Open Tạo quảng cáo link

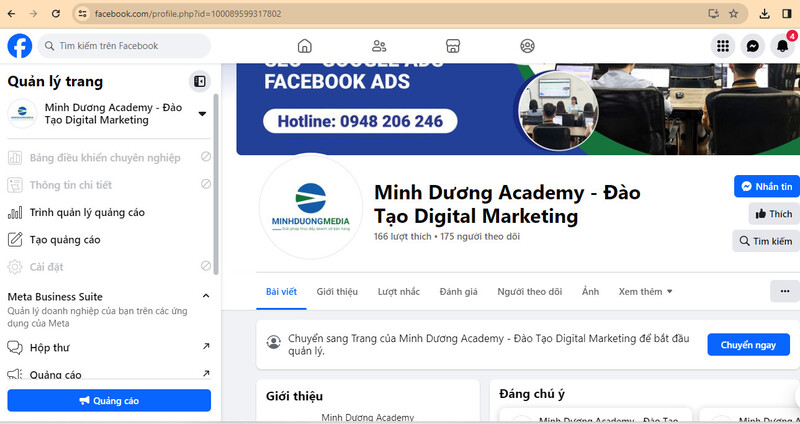coord(65,240)
